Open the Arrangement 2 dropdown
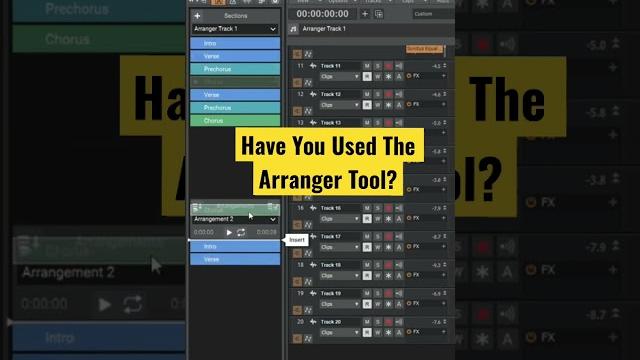640x360 pixels. click(235, 219)
